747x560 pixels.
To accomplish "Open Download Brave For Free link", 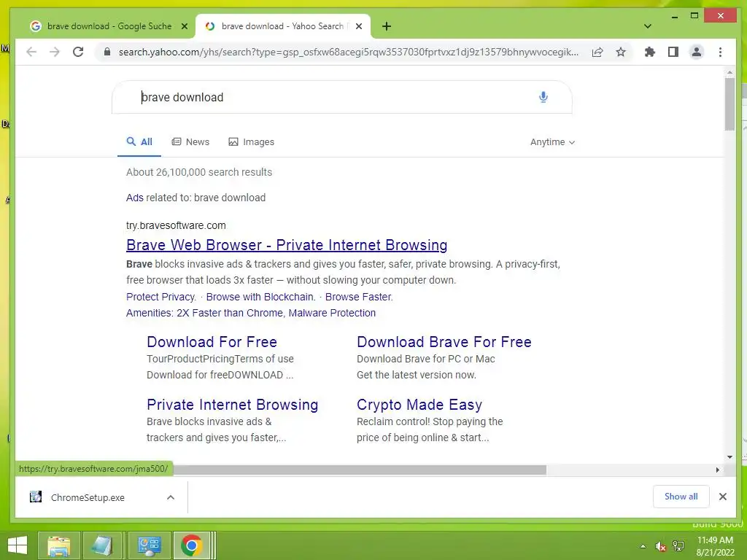I will [x=444, y=342].
